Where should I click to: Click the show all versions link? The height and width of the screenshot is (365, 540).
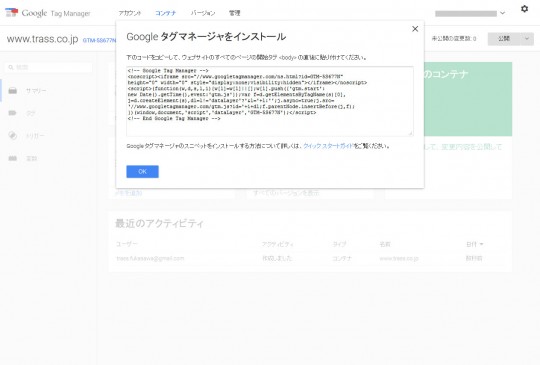point(286,193)
